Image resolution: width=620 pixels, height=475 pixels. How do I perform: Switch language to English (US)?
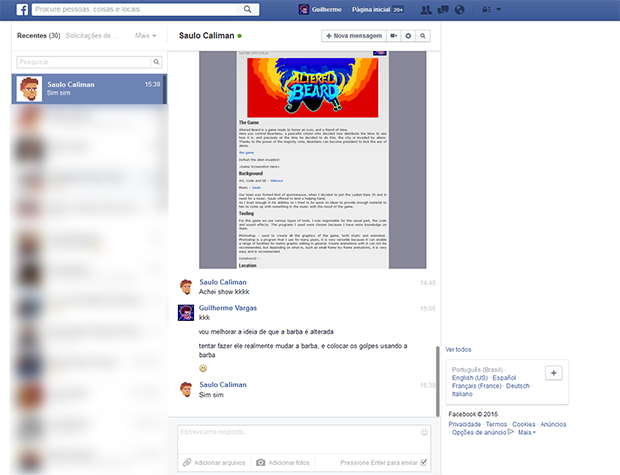pyautogui.click(x=470, y=378)
